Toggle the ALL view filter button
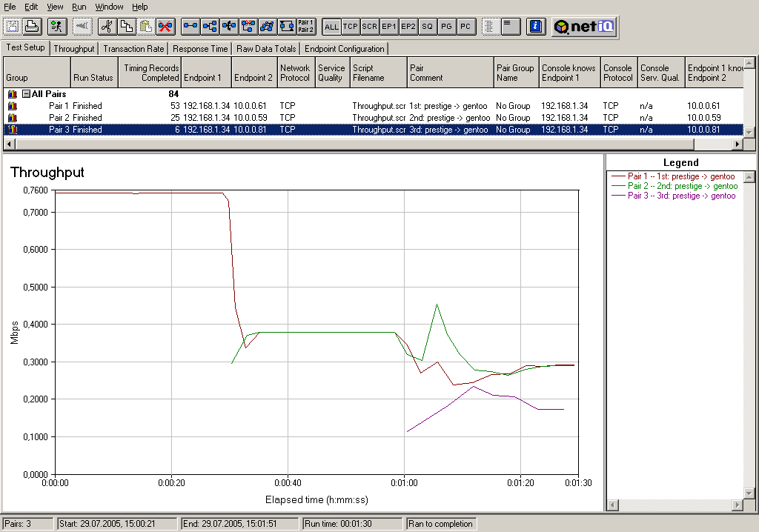The image size is (759, 532). 331,26
